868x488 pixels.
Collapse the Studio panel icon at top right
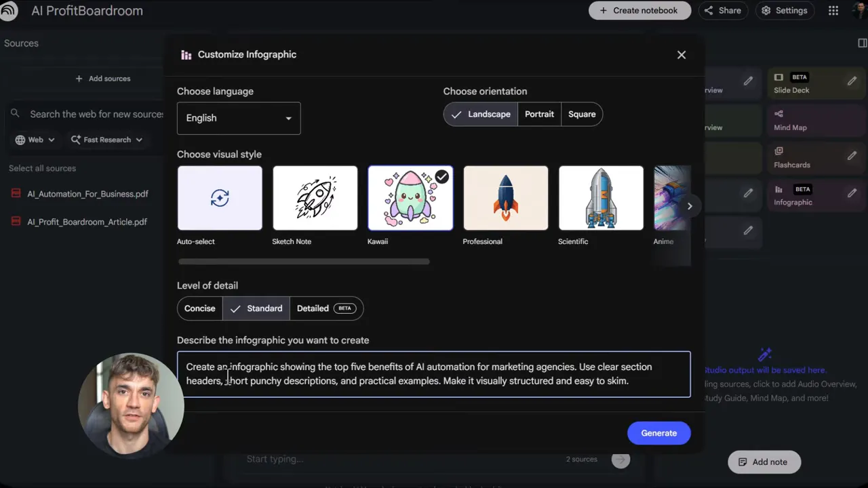pos(862,43)
